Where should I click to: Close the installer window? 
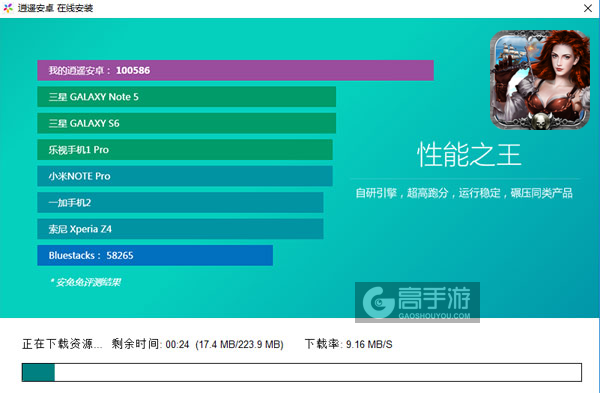[588, 8]
